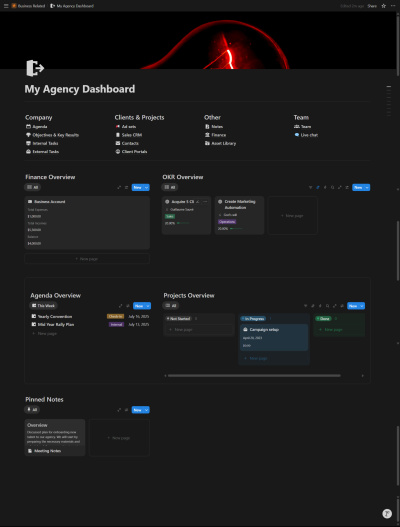Screen dimensions: 400x527
Task: Open Finance Overview view settings
Action: coord(126,188)
